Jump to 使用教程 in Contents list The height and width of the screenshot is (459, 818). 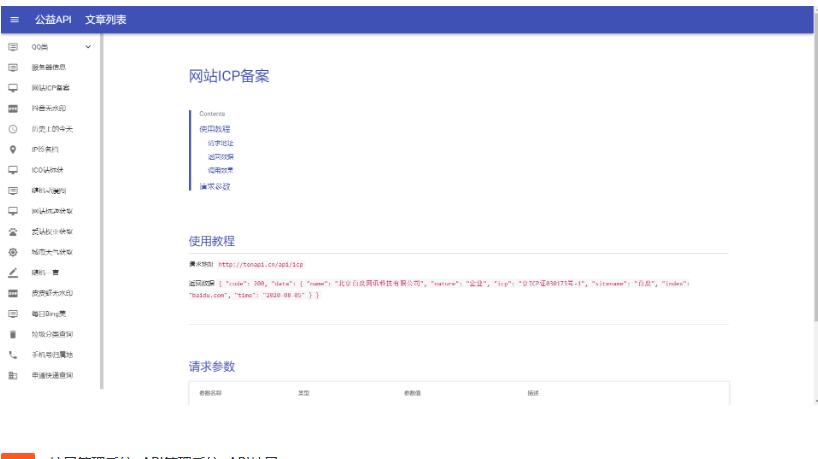(x=214, y=129)
